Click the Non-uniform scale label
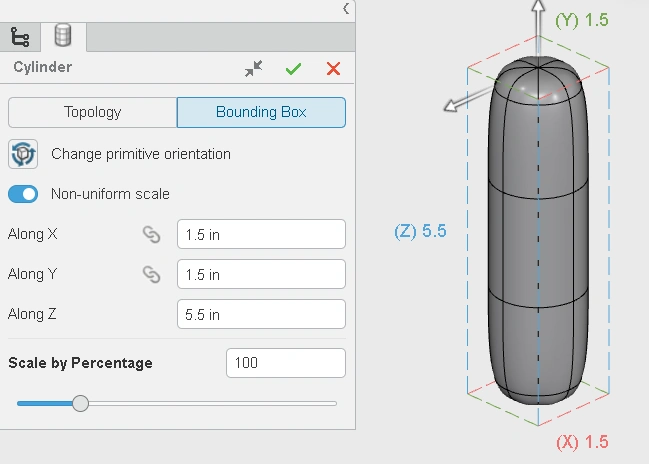This screenshot has height=464, width=649. pyautogui.click(x=110, y=194)
